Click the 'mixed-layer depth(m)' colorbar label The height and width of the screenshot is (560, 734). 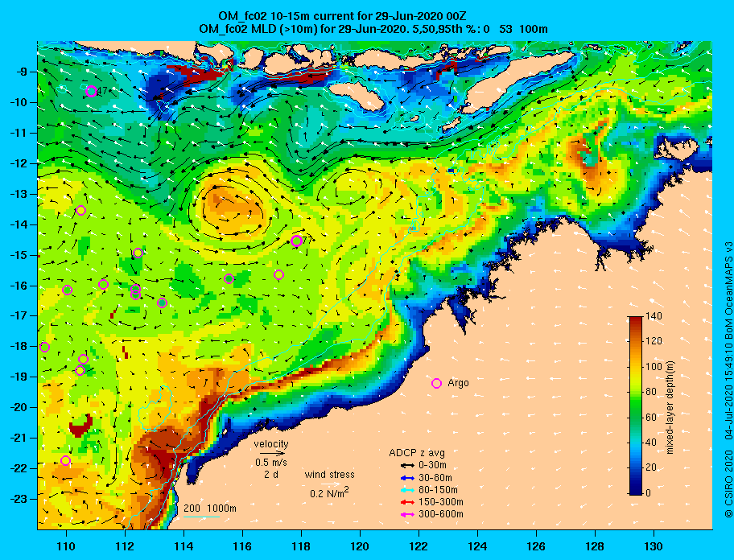click(670, 407)
